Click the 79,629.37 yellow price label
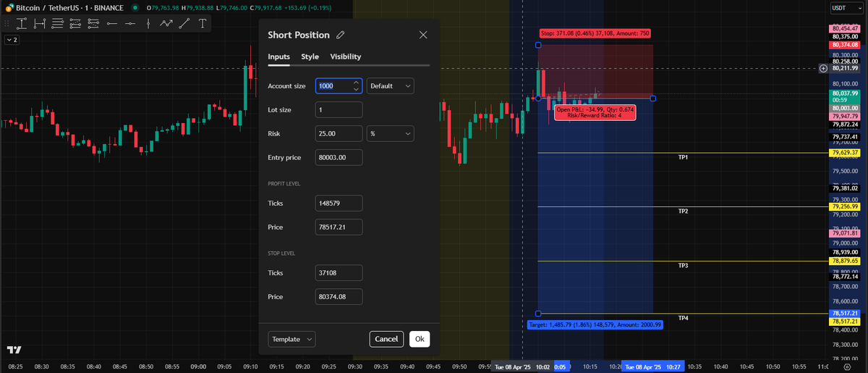 (845, 153)
